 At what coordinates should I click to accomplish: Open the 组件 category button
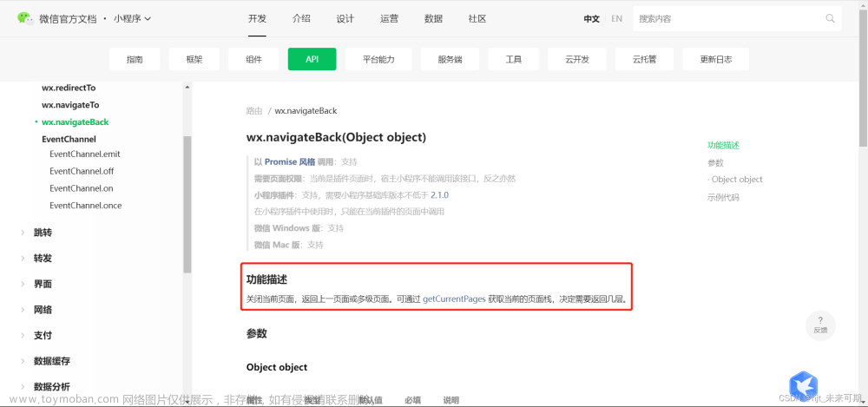click(253, 59)
